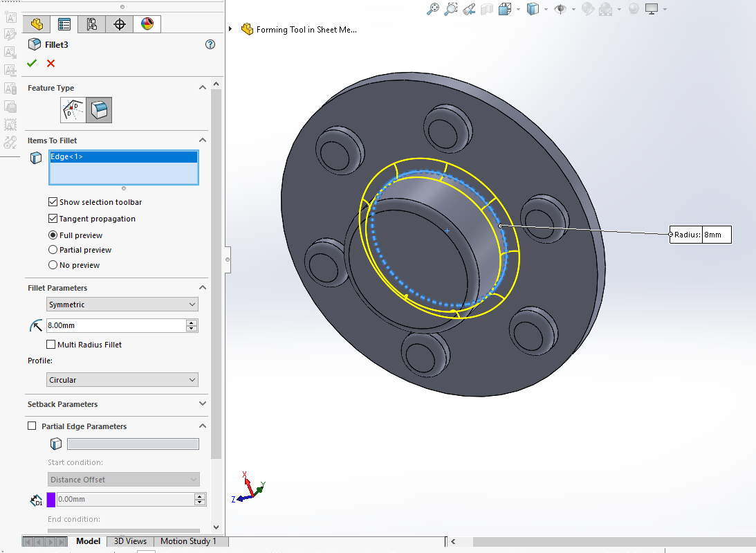
Task: Open the DimXpertManager crosshair tab
Action: pyautogui.click(x=119, y=24)
